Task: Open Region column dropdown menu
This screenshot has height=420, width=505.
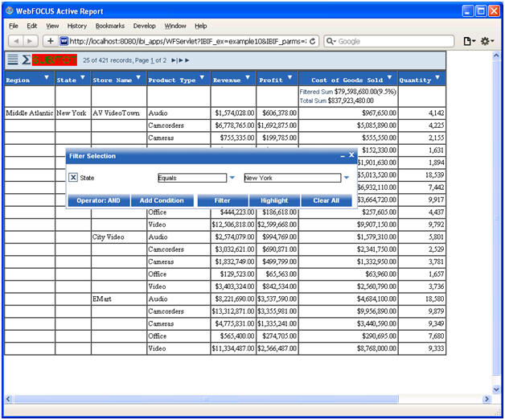Action: (x=47, y=77)
